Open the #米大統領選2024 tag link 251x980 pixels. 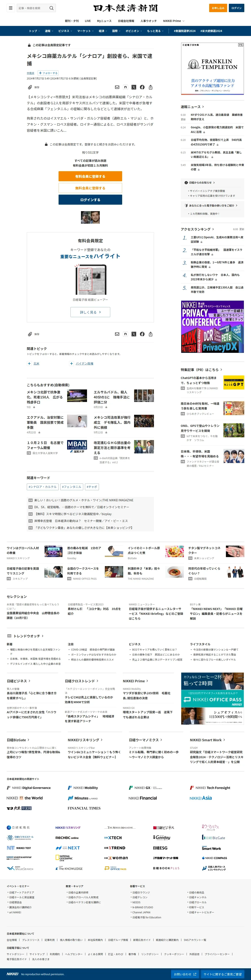[211, 31]
